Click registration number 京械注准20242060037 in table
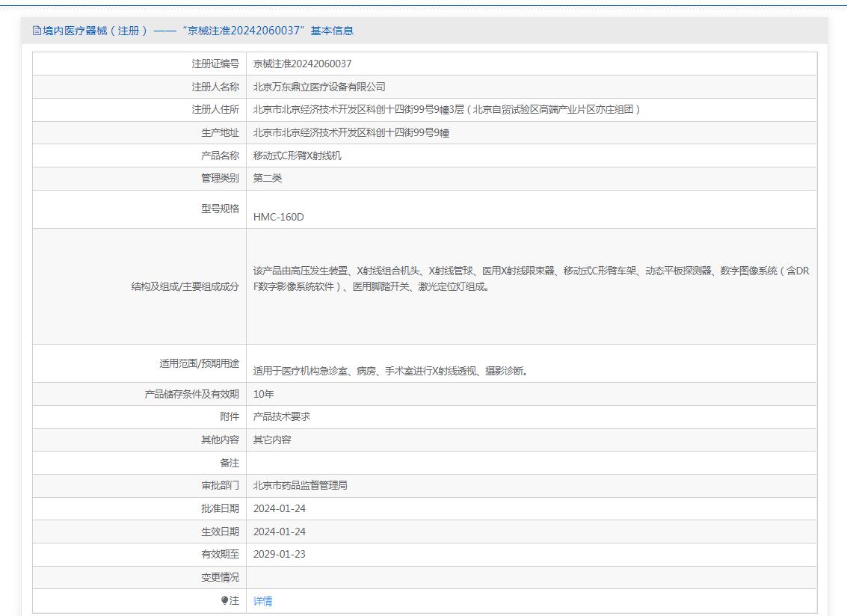This screenshot has width=847, height=616. click(303, 64)
